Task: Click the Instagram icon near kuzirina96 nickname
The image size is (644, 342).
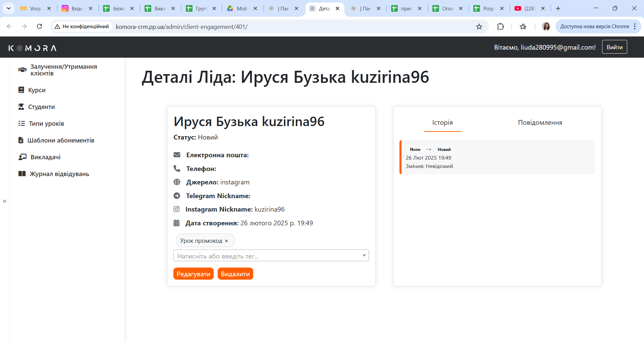Action: coord(177,209)
